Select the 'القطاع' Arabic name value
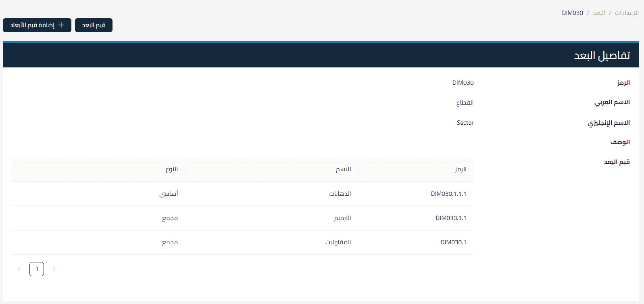Viewport: 644px width, 304px height. point(465,103)
